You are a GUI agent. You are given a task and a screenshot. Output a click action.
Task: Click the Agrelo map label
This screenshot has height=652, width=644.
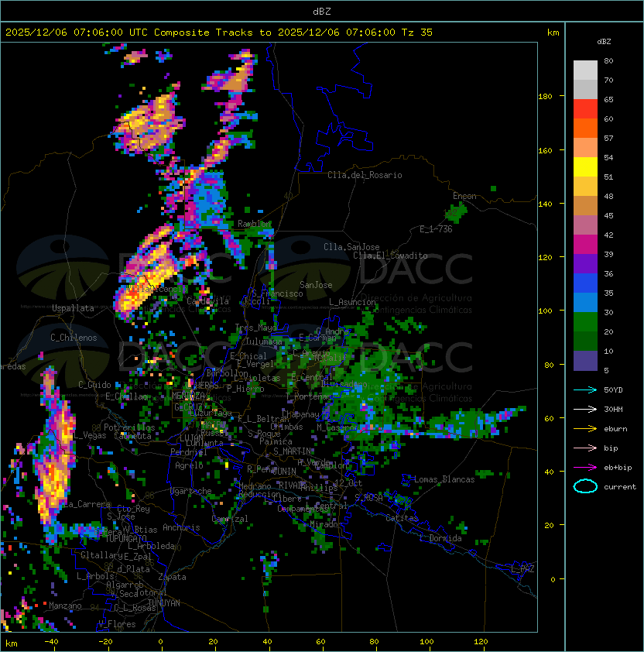click(189, 465)
